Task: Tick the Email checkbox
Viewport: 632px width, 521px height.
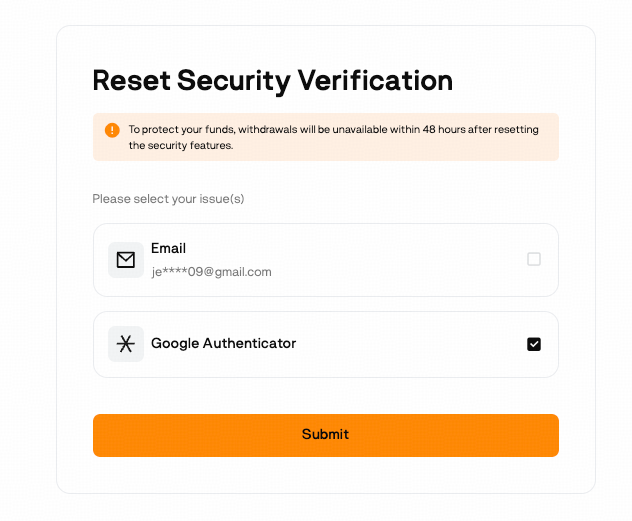Action: [534, 259]
